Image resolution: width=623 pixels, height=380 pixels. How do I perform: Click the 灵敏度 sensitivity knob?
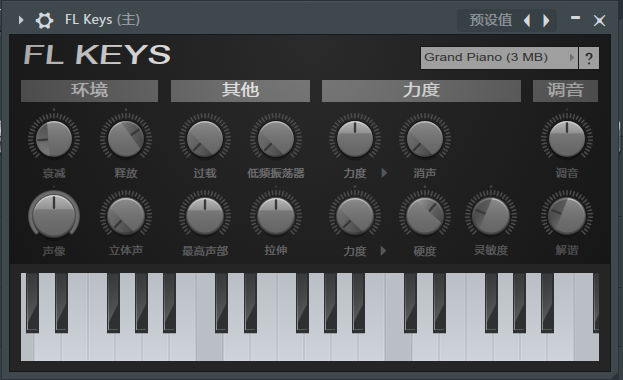coord(491,216)
